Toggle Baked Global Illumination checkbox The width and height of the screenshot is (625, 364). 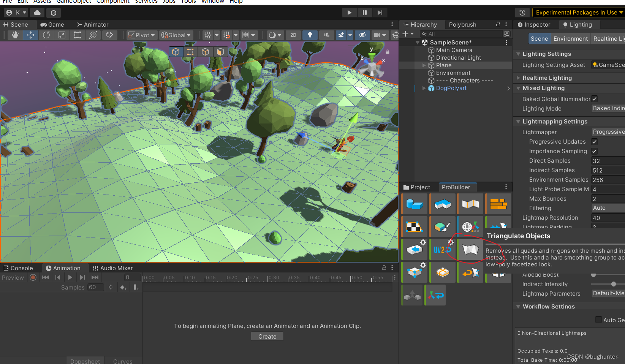pyautogui.click(x=595, y=99)
